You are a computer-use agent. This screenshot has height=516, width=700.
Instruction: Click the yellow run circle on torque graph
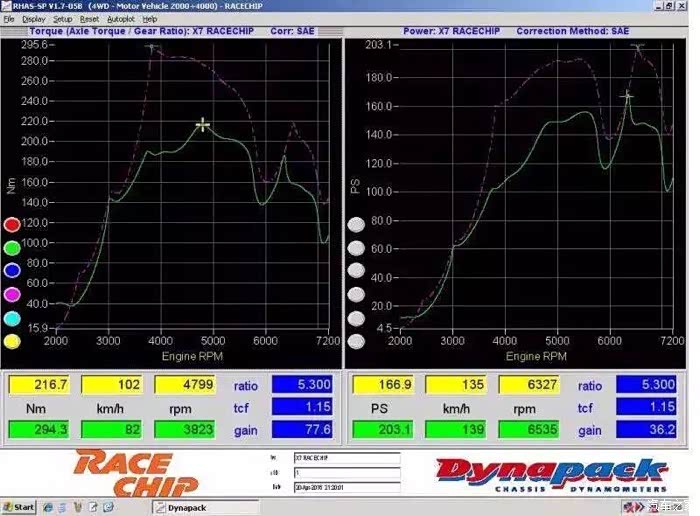coord(12,341)
